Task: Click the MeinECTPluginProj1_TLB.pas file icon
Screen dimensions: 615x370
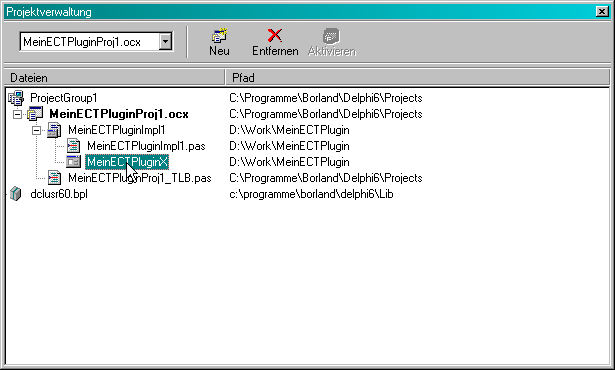Action: [x=54, y=178]
